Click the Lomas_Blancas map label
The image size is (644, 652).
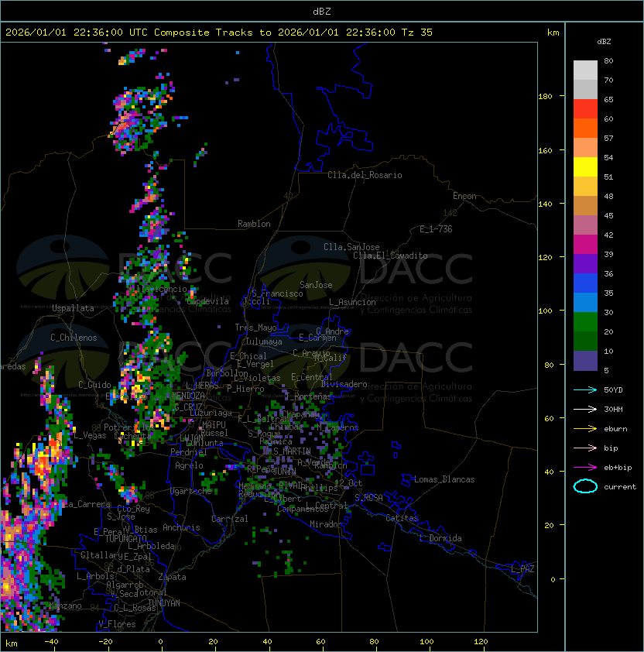[444, 479]
